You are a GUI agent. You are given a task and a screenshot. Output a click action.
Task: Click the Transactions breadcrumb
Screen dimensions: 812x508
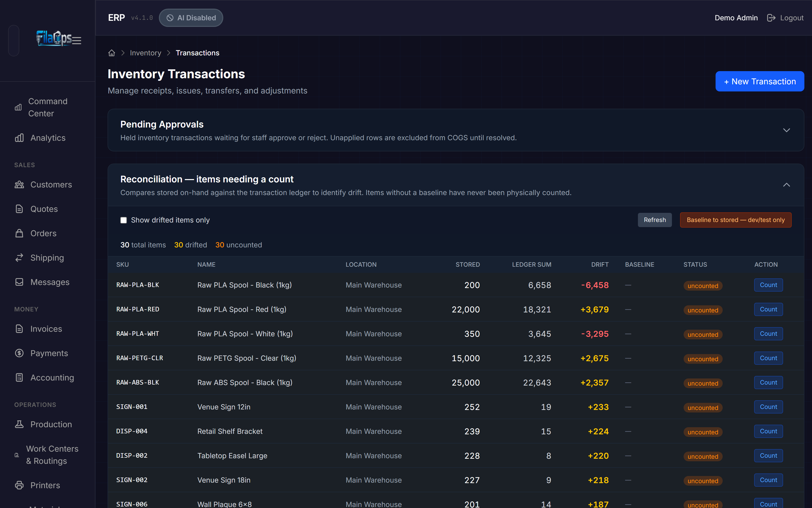(197, 53)
